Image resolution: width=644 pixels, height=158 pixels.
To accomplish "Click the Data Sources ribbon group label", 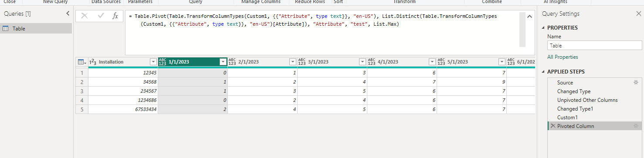I will tap(106, 2).
